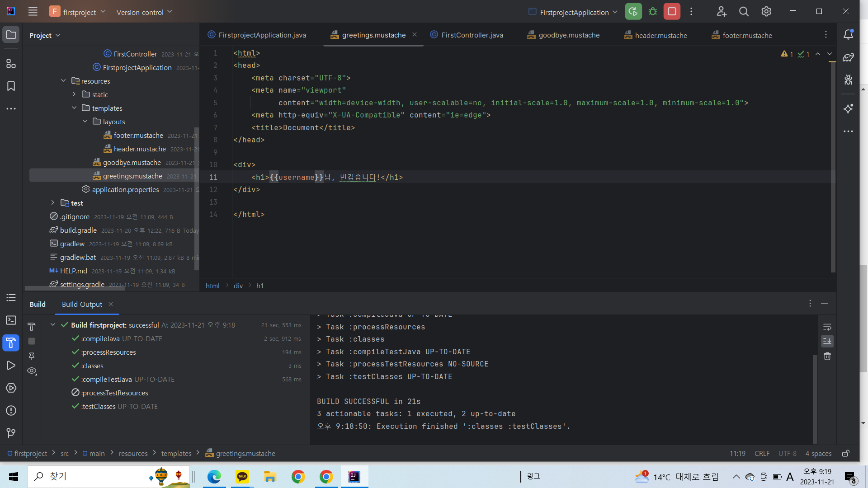Open CRLF line separator selector
Image resolution: width=868 pixels, height=488 pixels.
click(x=762, y=453)
